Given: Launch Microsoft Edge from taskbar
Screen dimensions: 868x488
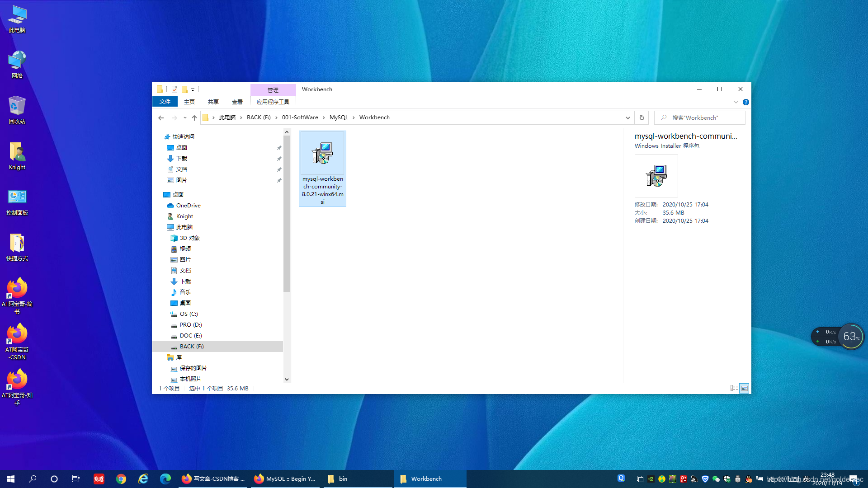Looking at the screenshot, I should [x=165, y=479].
